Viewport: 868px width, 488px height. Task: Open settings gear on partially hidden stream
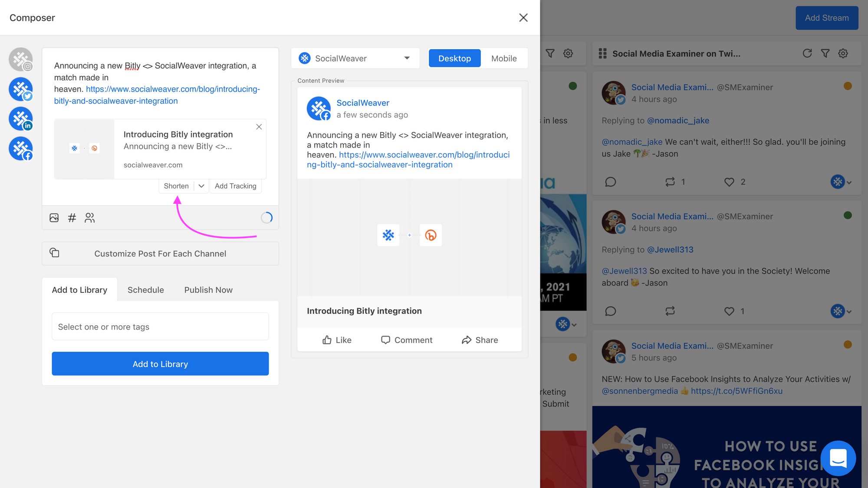tap(568, 53)
